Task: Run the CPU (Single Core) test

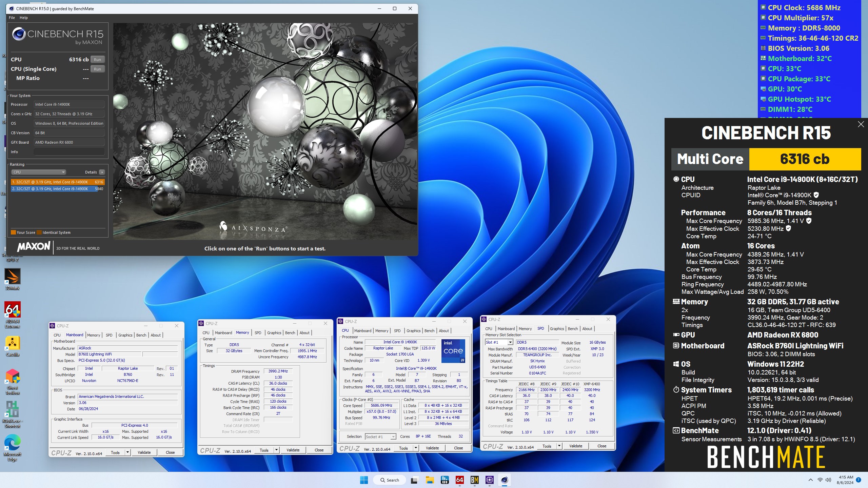Action: (x=98, y=69)
